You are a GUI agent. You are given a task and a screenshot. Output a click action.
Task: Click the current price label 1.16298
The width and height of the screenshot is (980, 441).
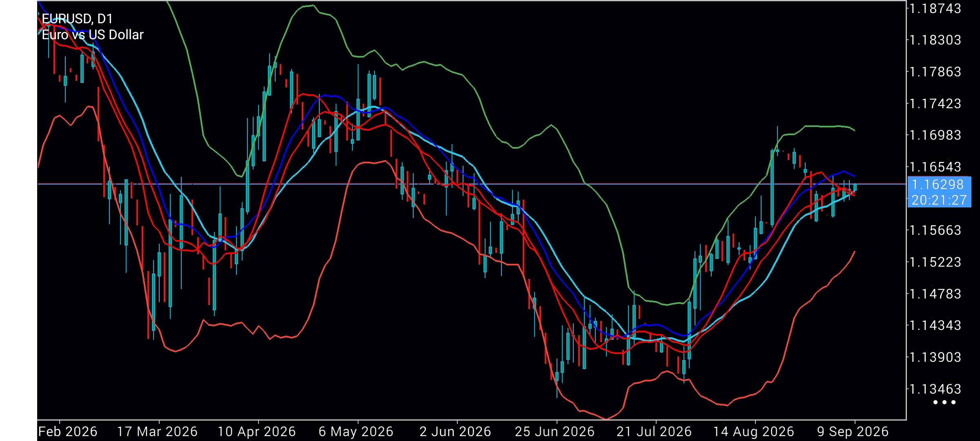coord(938,185)
